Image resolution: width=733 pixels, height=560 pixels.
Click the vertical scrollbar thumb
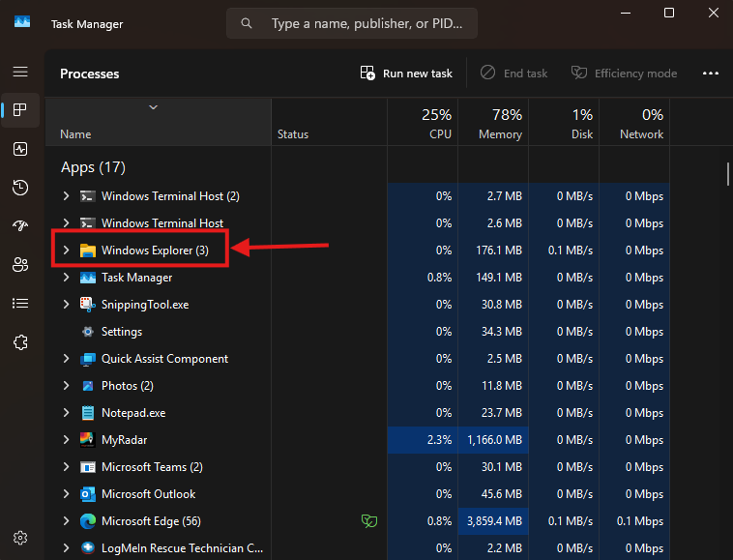(728, 174)
